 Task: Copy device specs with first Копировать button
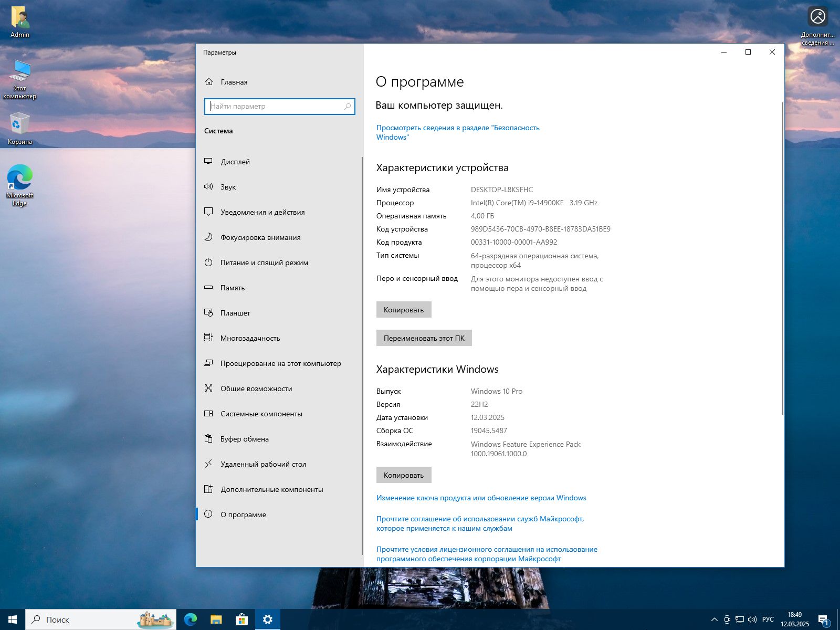point(404,310)
